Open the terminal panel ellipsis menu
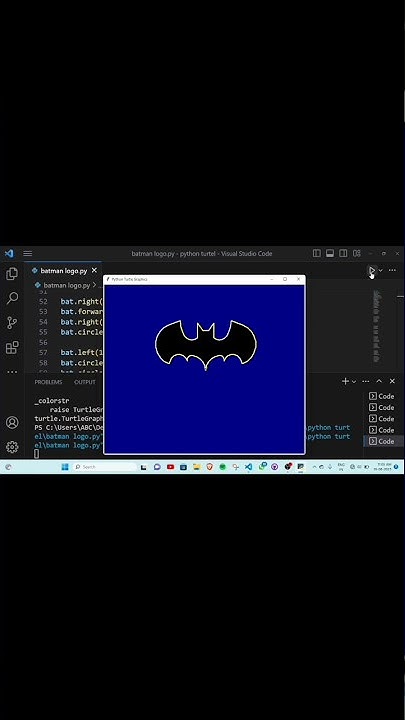The height and width of the screenshot is (720, 405). (x=366, y=381)
